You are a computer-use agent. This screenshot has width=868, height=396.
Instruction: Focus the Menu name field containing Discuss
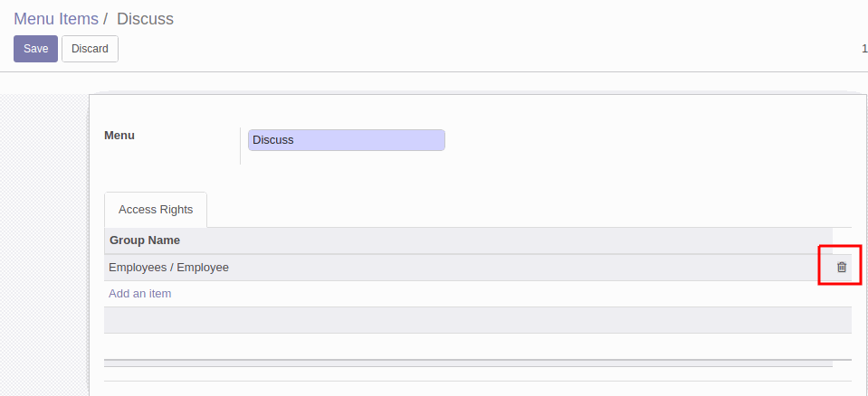pyautogui.click(x=346, y=140)
